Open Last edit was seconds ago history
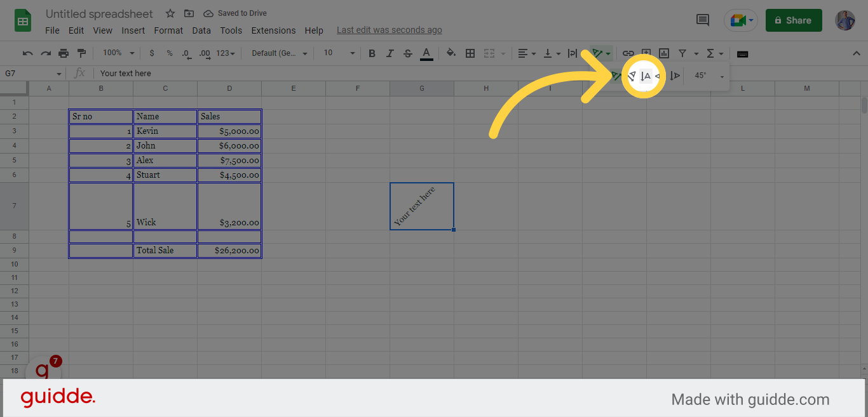This screenshot has height=417, width=868. pos(389,29)
